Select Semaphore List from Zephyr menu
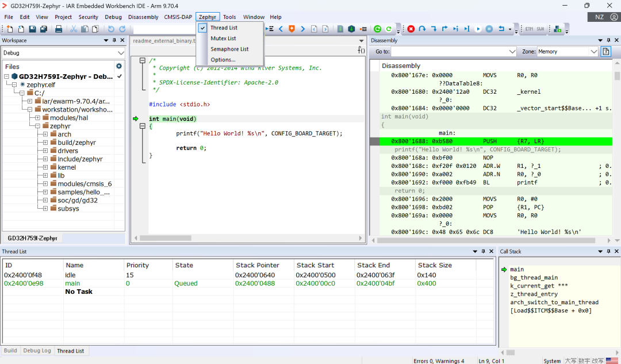621x364 pixels. [229, 49]
